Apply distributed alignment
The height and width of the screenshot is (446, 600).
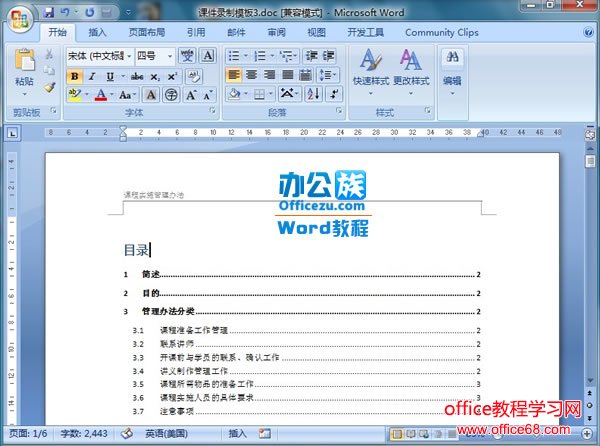pos(305,75)
